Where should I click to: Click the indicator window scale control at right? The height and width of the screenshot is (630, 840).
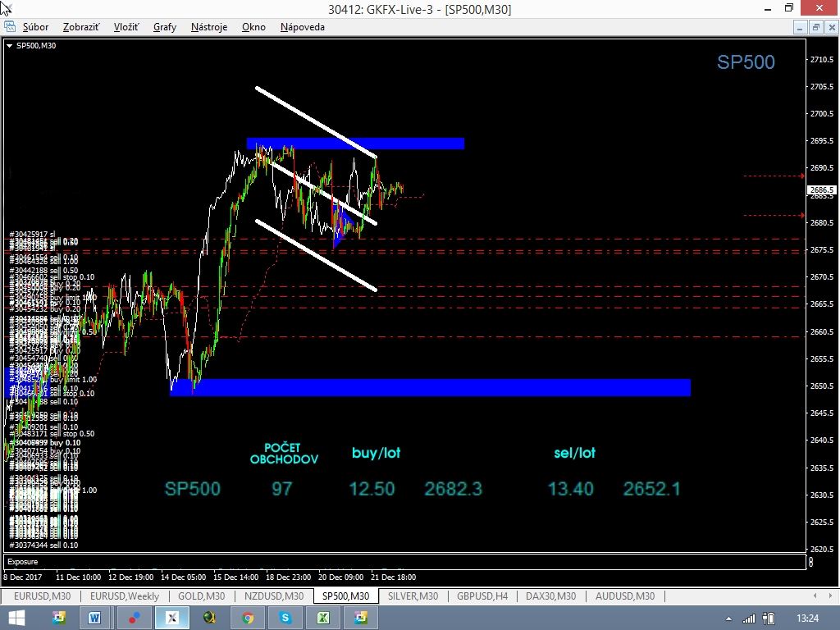[811, 562]
